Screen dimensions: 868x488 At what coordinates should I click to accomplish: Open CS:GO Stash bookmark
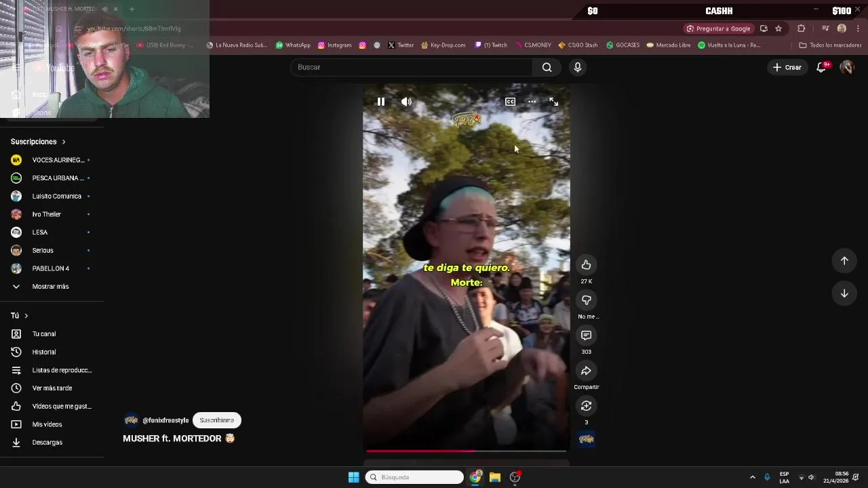point(578,45)
